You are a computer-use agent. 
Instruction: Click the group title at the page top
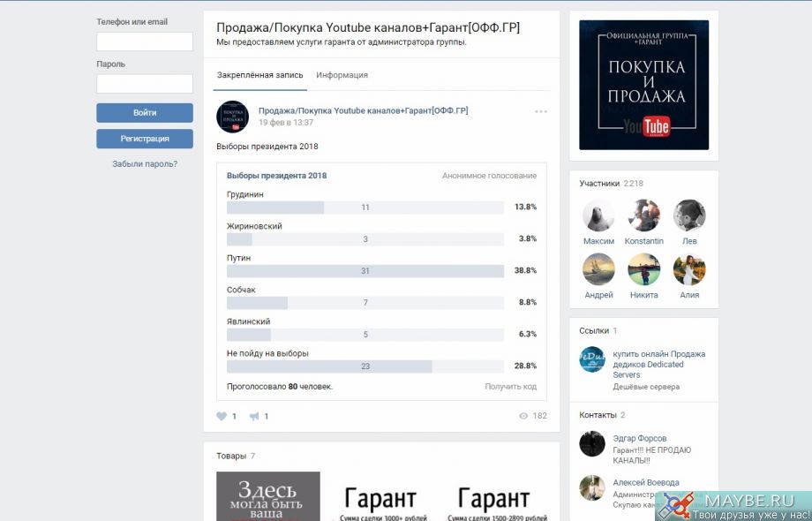pos(368,27)
